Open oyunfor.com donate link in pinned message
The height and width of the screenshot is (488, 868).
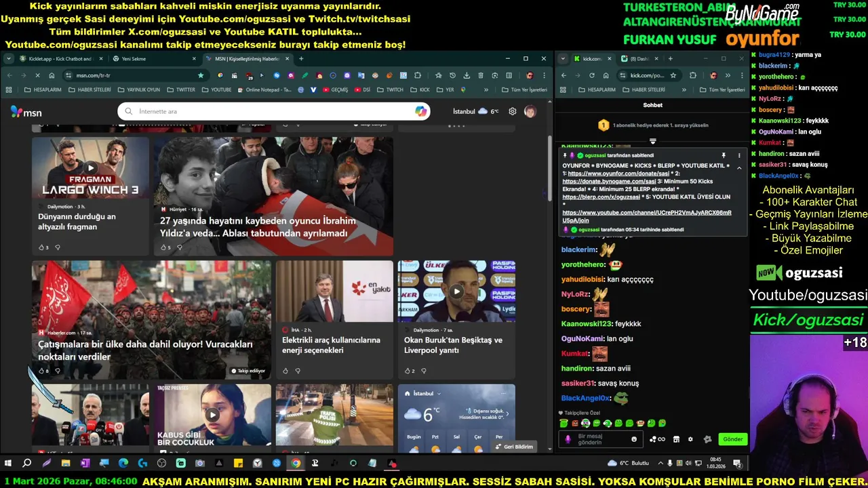(618, 174)
